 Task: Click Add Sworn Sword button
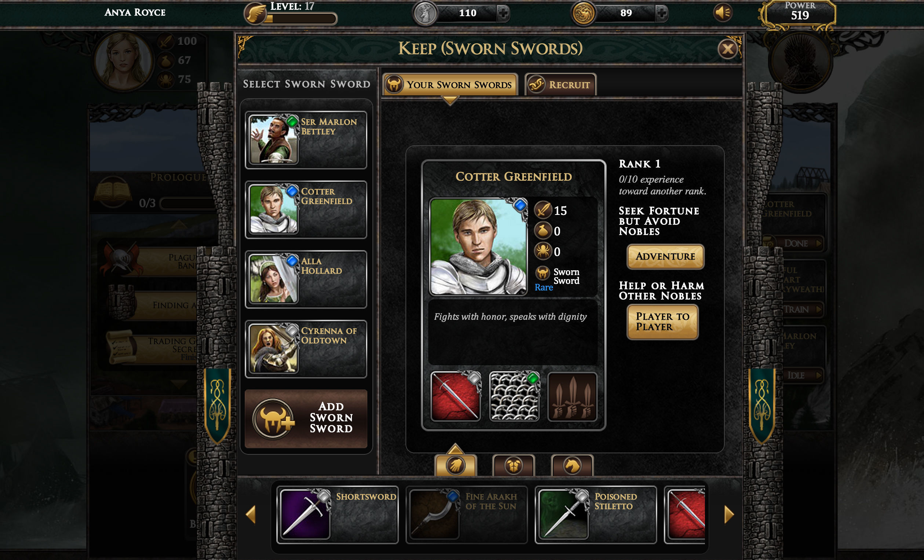tap(306, 418)
